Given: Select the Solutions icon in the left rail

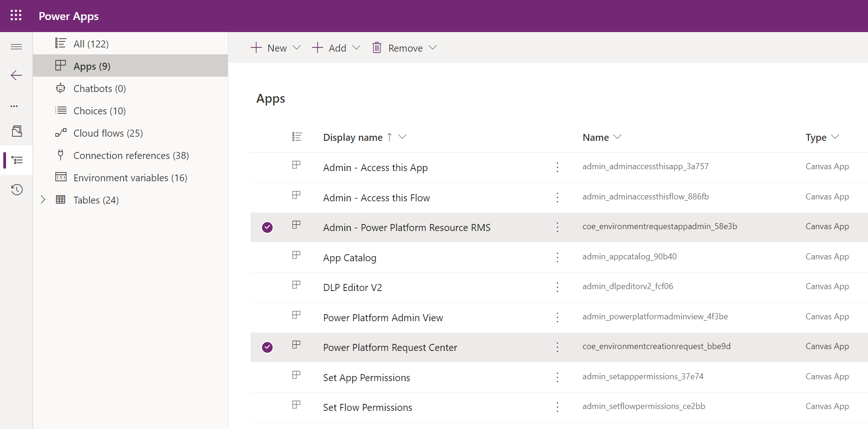Looking at the screenshot, I should (17, 132).
